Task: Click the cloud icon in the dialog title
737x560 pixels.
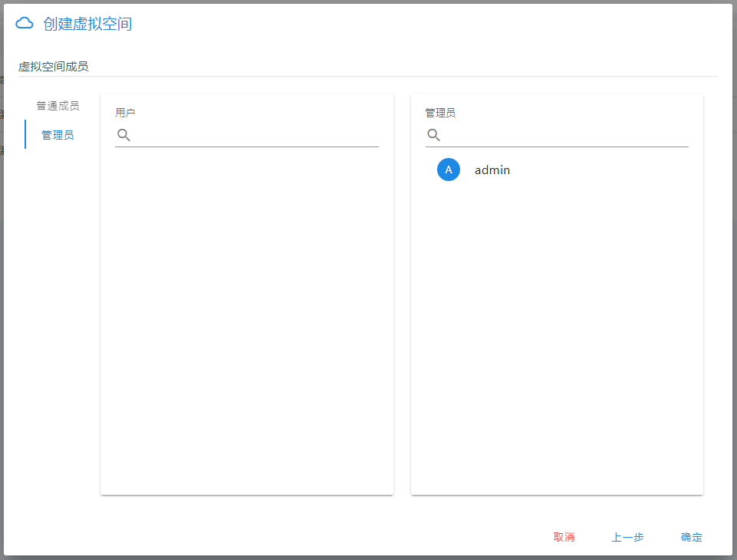Action: [25, 24]
